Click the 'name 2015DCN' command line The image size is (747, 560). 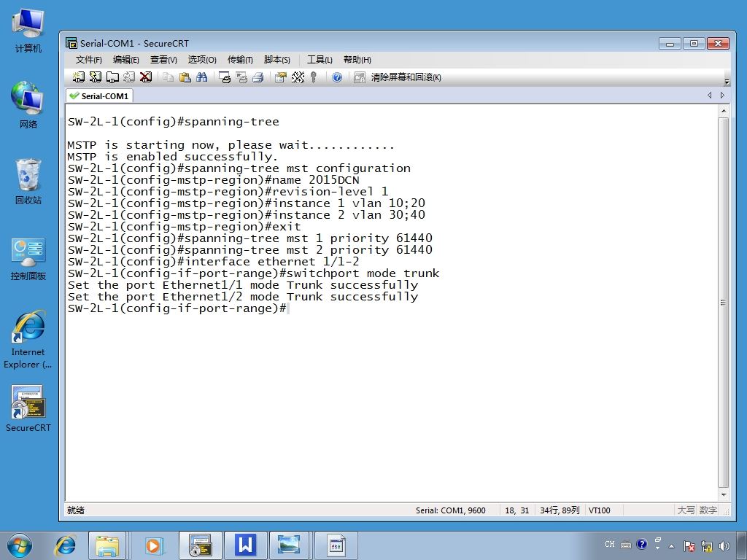point(214,180)
